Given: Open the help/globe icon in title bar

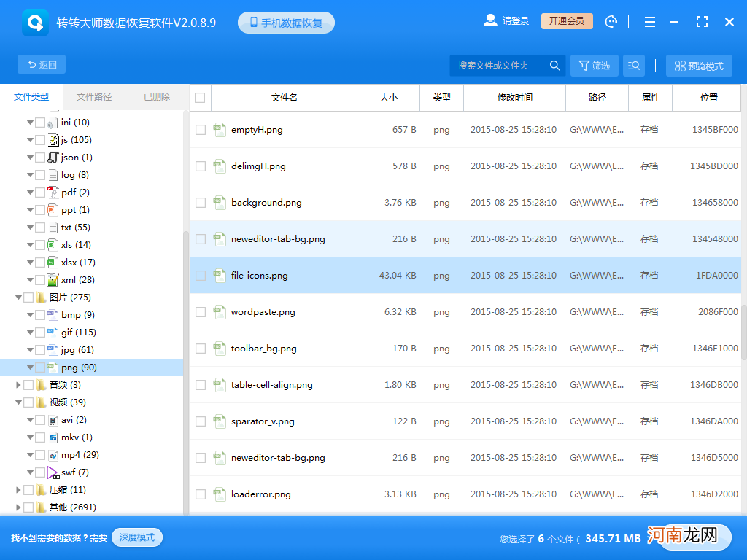Looking at the screenshot, I should pos(611,21).
